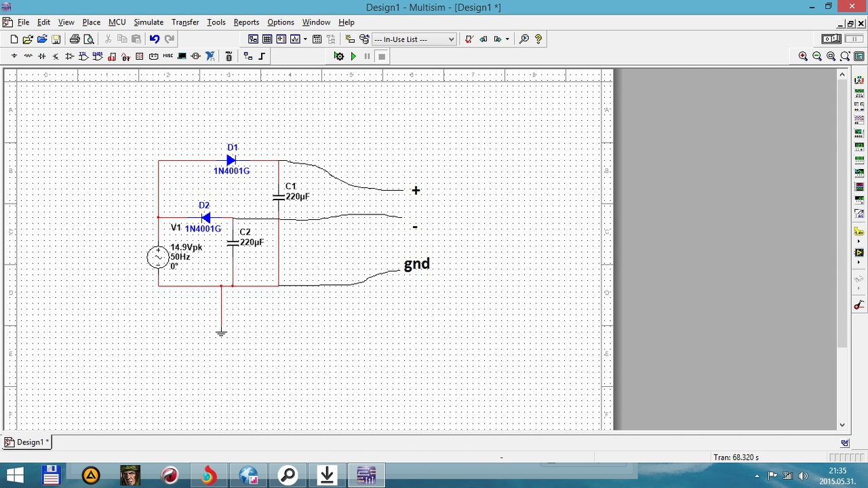Expand forward annotate dropdown arrow
Viewport: 868px width, 488px height.
tap(507, 39)
